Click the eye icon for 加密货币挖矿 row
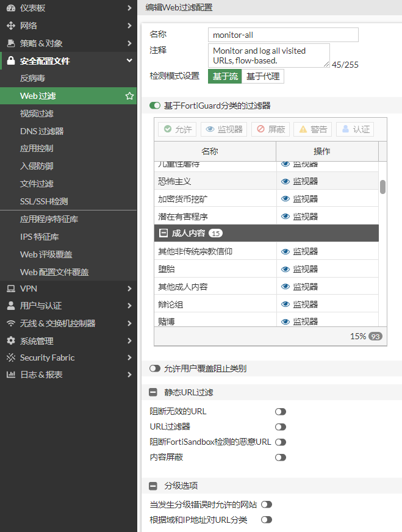 pyautogui.click(x=285, y=199)
